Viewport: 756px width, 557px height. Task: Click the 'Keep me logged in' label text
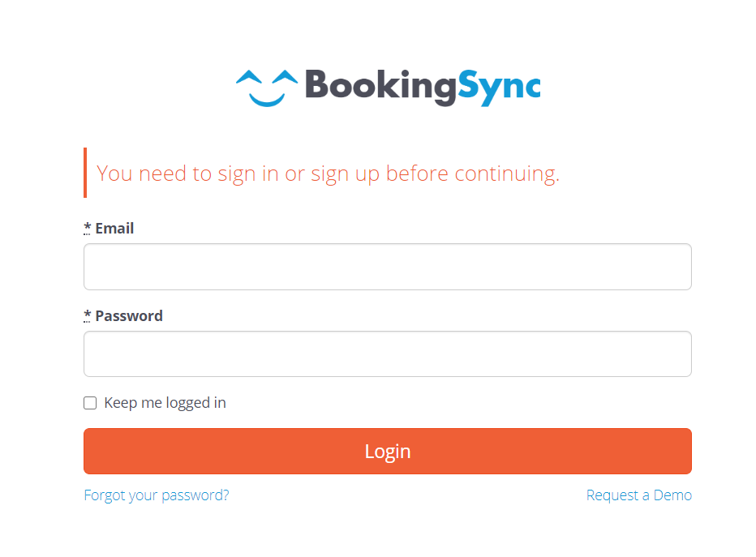coord(165,403)
